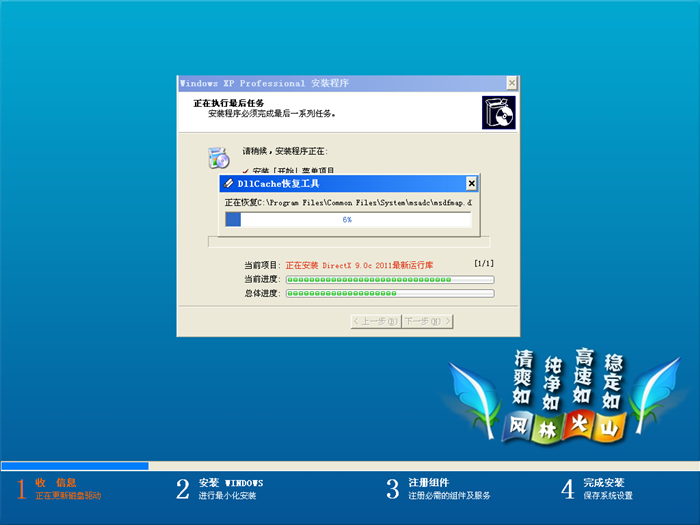Click the DllCache tool title bar icon
The width and height of the screenshot is (700, 525).
pos(228,184)
